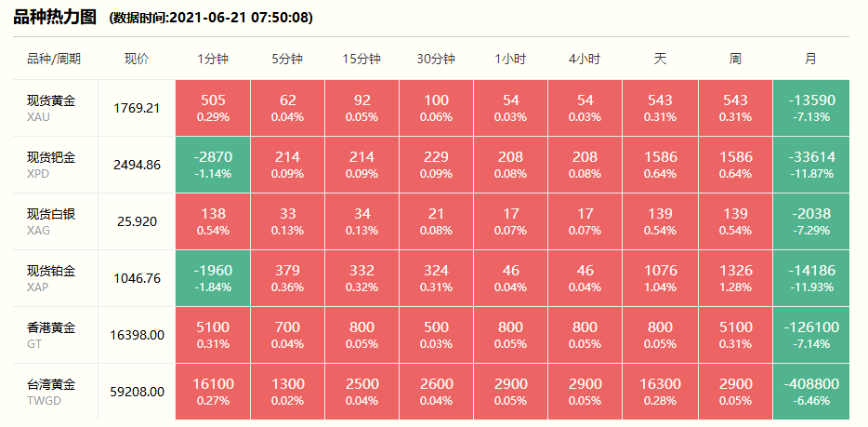
Task: Click the -408800 monthly cell for 台湾黄金
Action: tap(810, 392)
